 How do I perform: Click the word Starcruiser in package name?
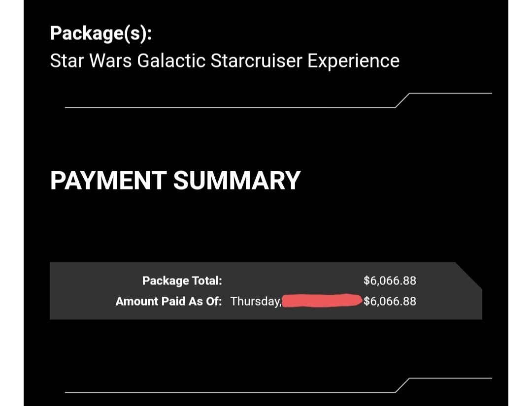[256, 61]
